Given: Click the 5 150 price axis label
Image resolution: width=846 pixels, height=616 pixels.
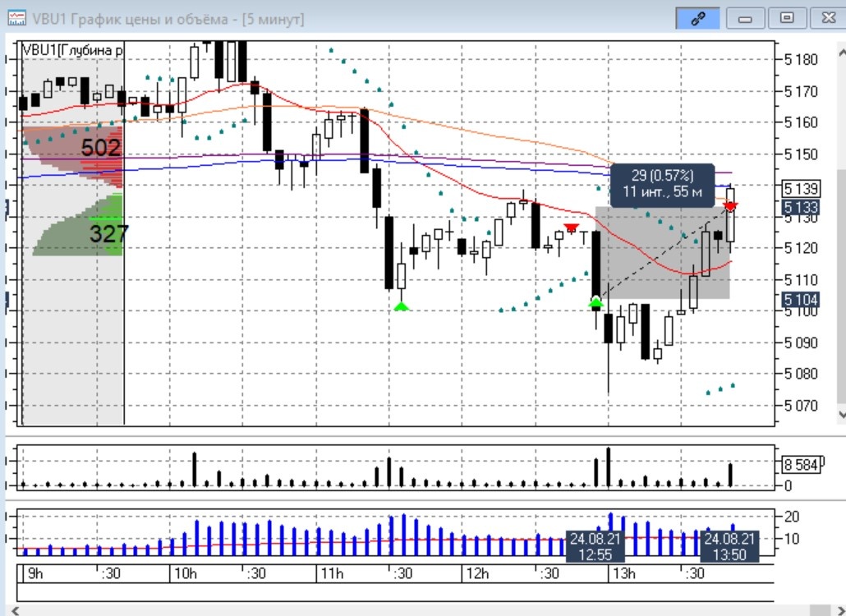Looking at the screenshot, I should click(801, 154).
